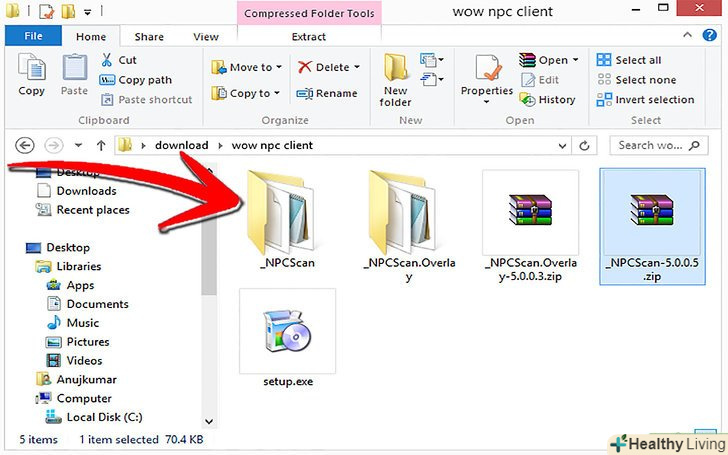Open the Easy access dropdown icon
This screenshot has width=728, height=455.
tap(431, 79)
